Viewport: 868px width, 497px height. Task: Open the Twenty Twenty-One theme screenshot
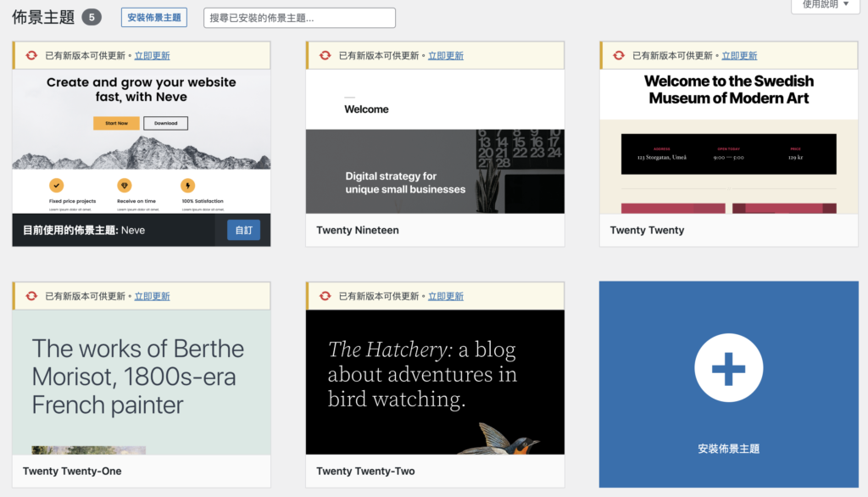click(x=142, y=383)
